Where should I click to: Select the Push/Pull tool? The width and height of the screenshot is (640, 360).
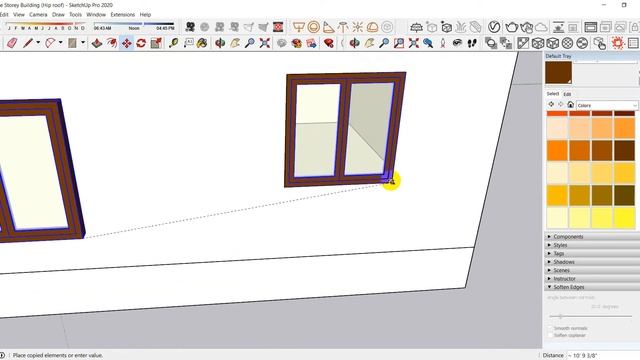(x=97, y=43)
